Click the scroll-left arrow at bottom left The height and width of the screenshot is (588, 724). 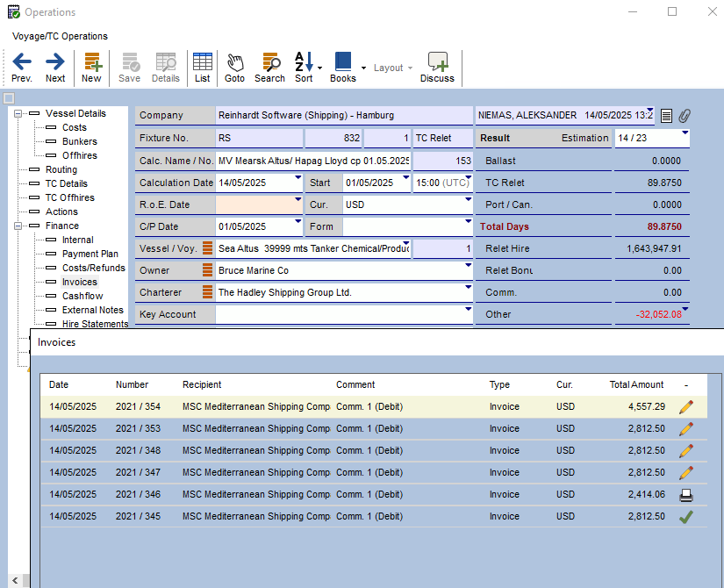tap(15, 580)
